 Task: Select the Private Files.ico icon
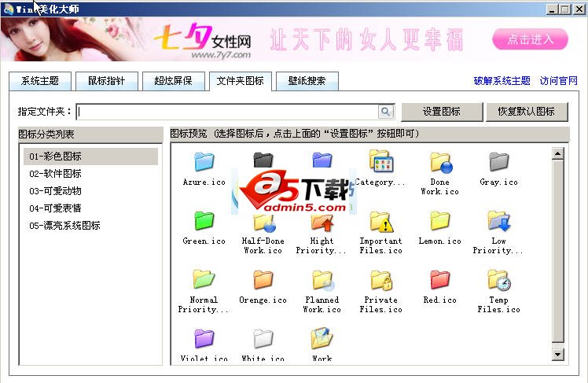click(x=381, y=280)
